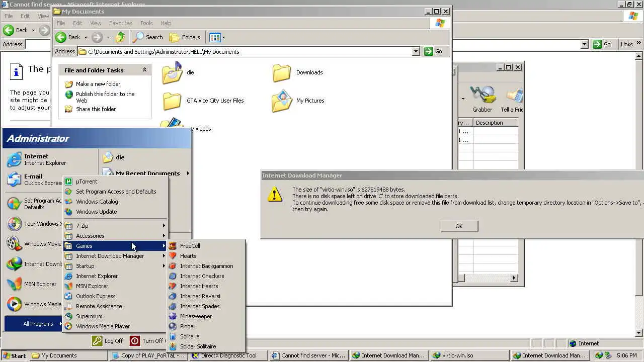Click Log Off button in Start menu
Screen dimensions: 644x362
click(108, 341)
